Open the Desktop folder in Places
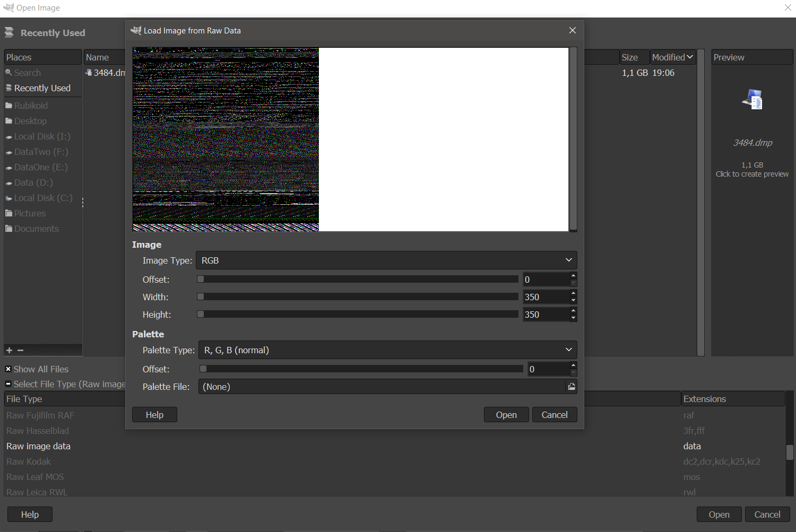Viewport: 796px width, 532px height. [x=30, y=121]
